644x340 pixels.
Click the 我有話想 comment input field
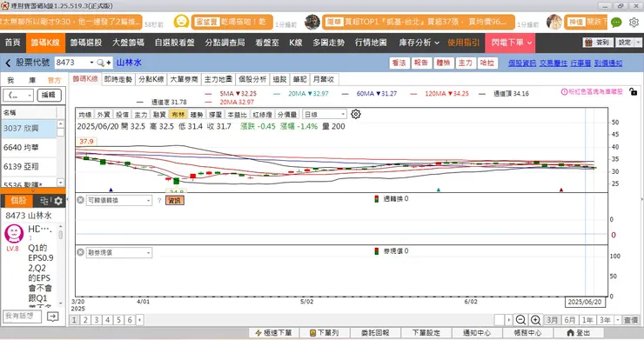tap(22, 317)
